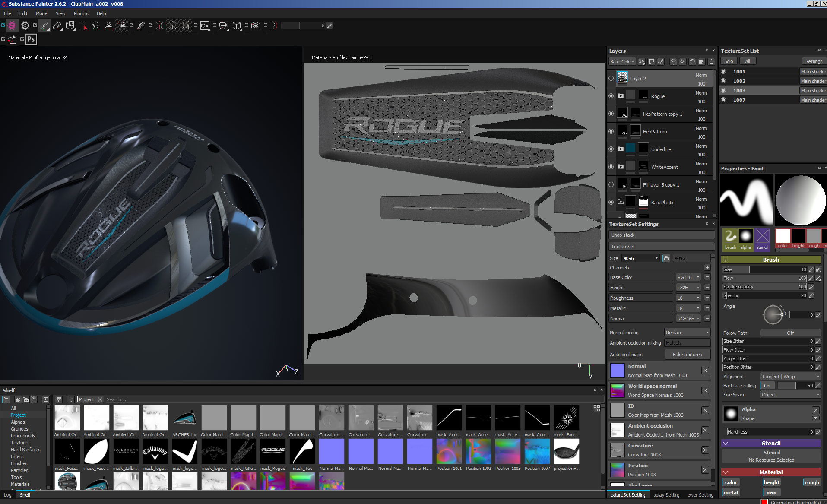Viewport: 827px width, 504px height.
Task: Open the Mode menu
Action: click(41, 13)
